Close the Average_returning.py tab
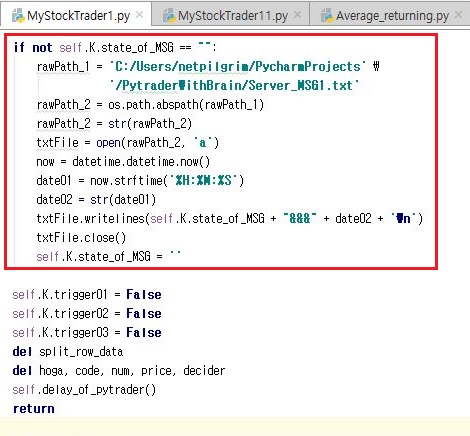Image resolution: width=470 pixels, height=436 pixels. (459, 15)
